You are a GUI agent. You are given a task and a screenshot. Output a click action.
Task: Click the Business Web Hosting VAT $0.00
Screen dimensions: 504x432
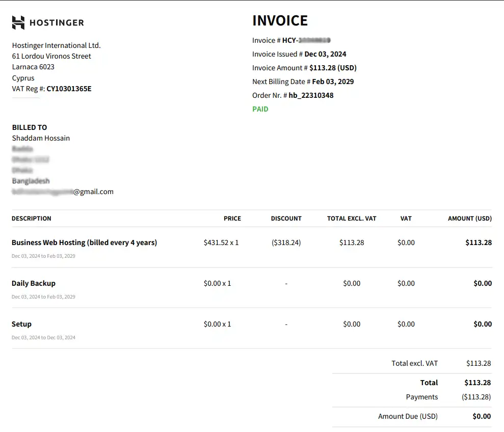pyautogui.click(x=406, y=242)
